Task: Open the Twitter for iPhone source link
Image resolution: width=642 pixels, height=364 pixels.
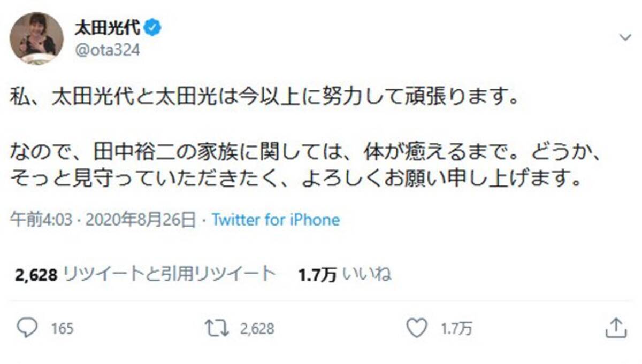Action: (x=276, y=220)
